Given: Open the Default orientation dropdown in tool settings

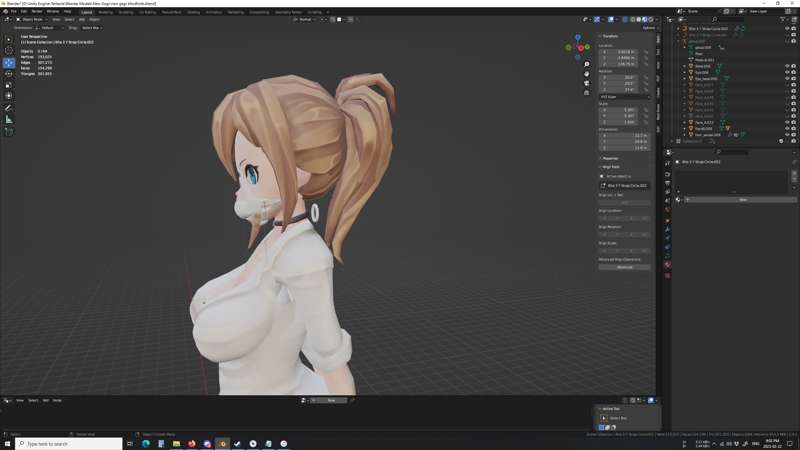Looking at the screenshot, I should click(49, 28).
